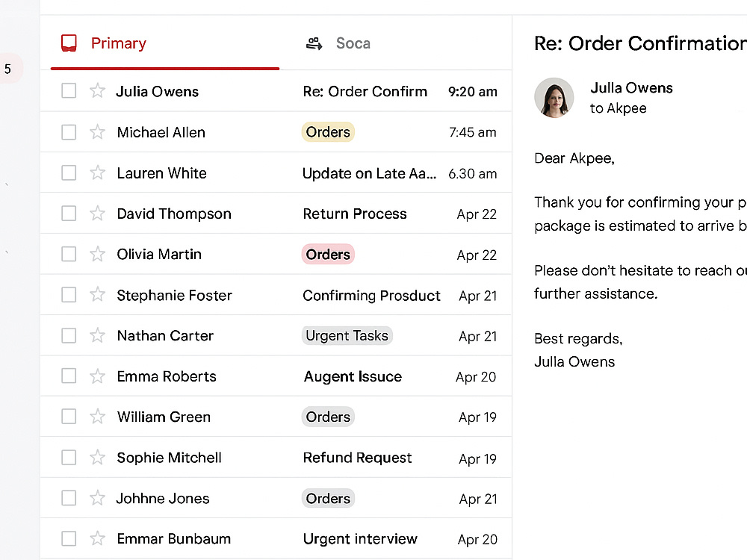747x560 pixels.
Task: Tick the Emma Roberts email checkbox
Action: [69, 376]
